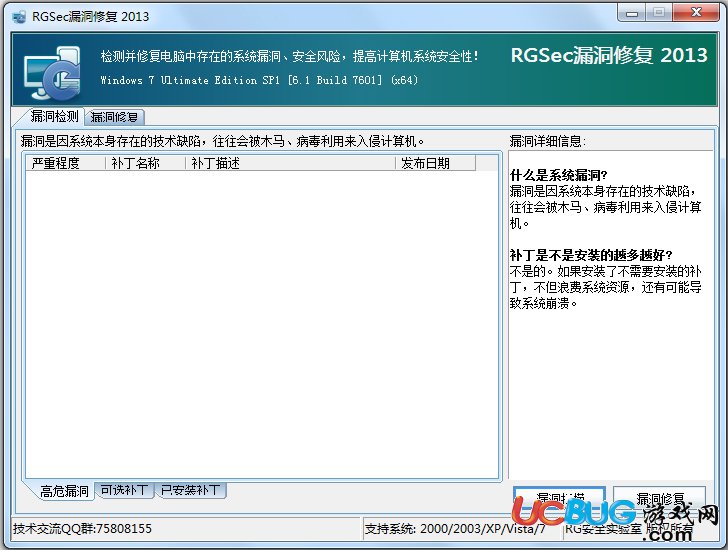Click the 技术交流QQ群:75808155 status text
Screen dimensions: 728x550
(x=82, y=529)
